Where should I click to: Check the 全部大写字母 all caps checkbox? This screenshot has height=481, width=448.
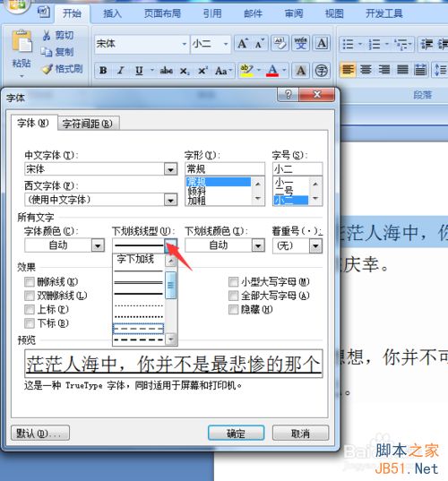(x=234, y=296)
